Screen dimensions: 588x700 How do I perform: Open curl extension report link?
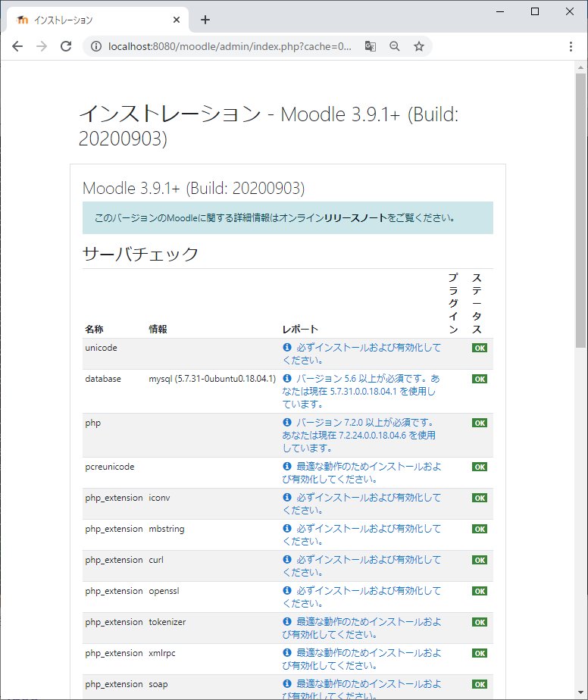point(361,566)
